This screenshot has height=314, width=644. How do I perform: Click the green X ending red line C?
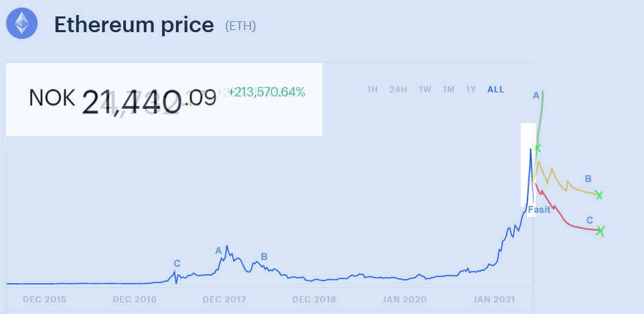[600, 231]
